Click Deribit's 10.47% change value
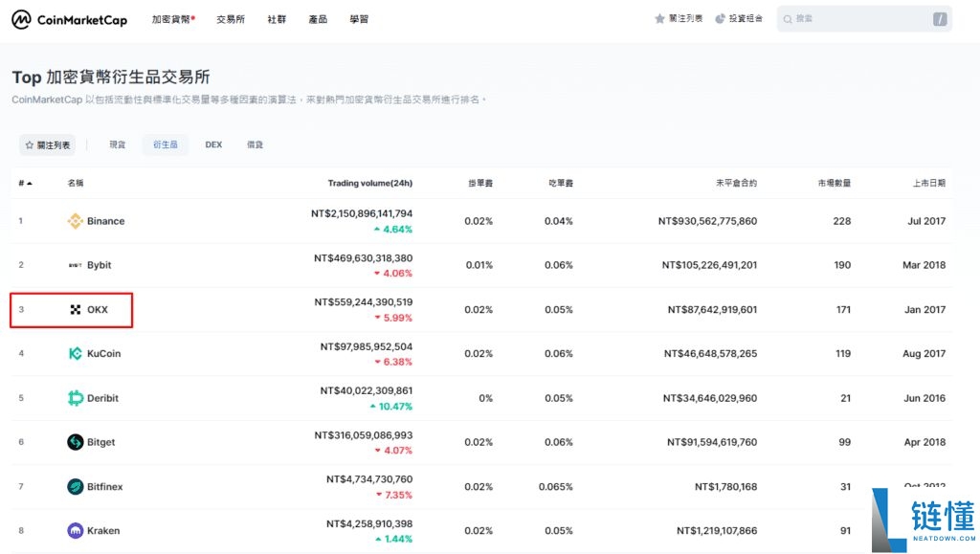 [391, 406]
